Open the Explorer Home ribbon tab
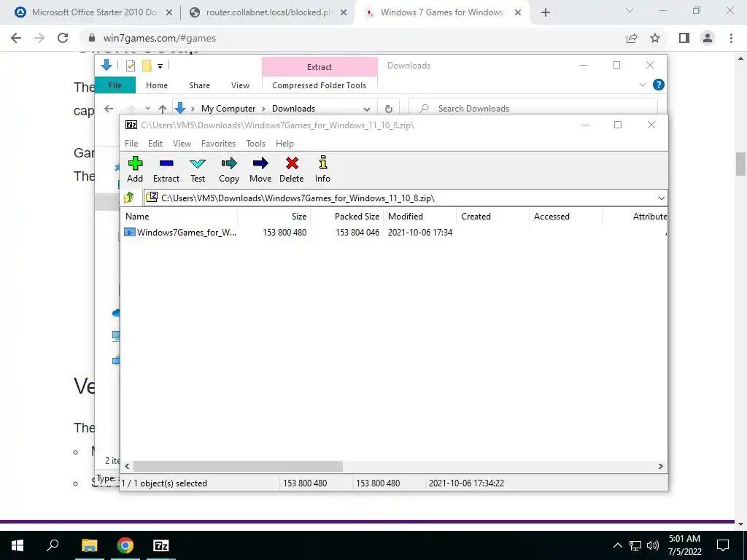The width and height of the screenshot is (747, 560). point(157,85)
